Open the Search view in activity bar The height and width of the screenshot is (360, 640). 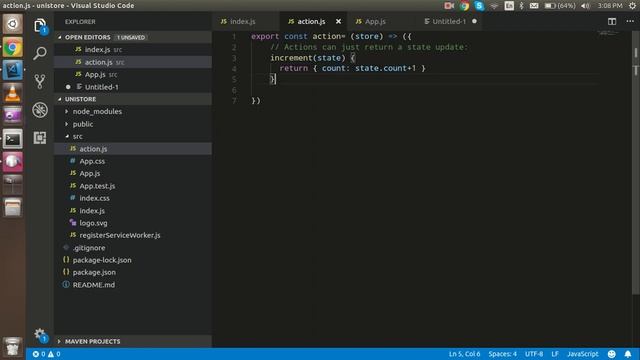coord(40,53)
